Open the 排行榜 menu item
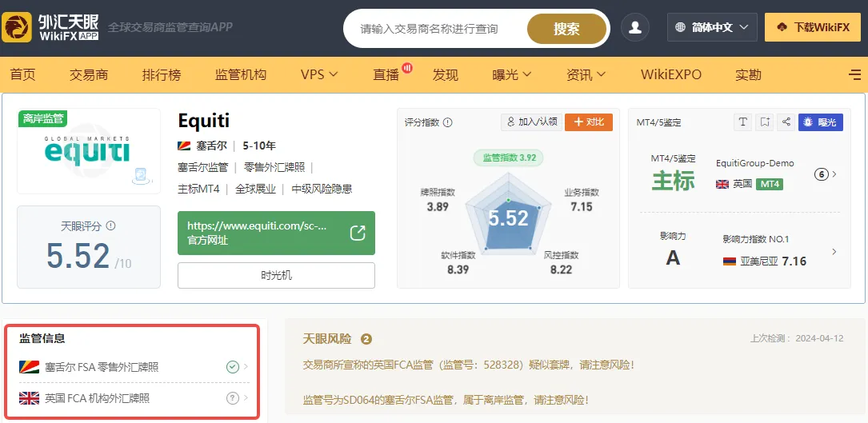The width and height of the screenshot is (868, 423). [x=161, y=74]
